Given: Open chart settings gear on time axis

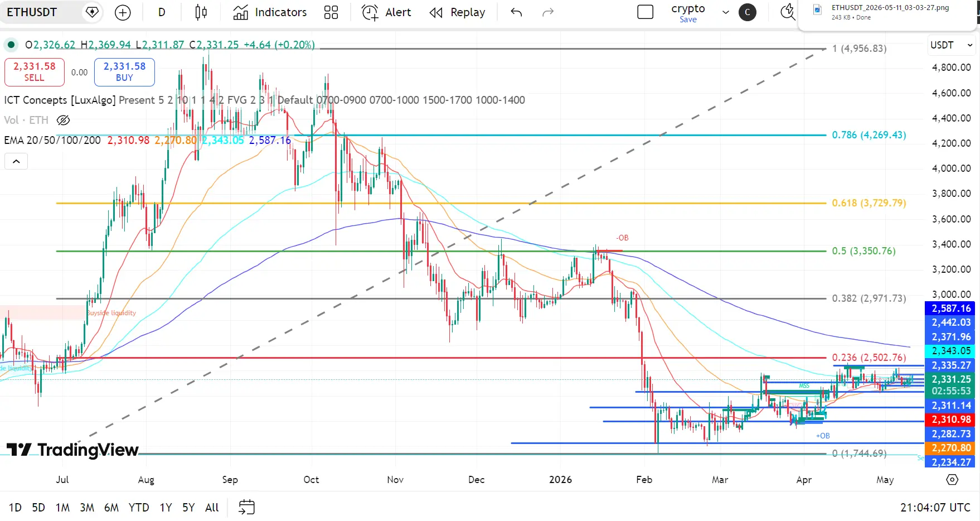Looking at the screenshot, I should coord(952,480).
